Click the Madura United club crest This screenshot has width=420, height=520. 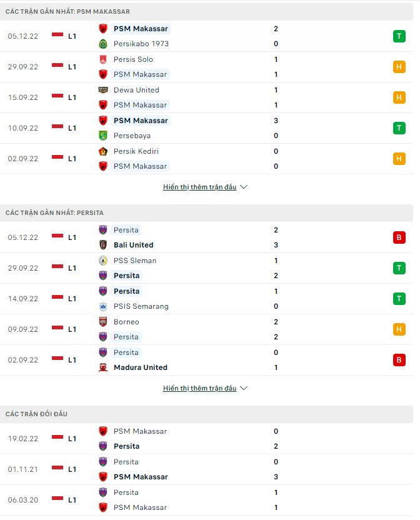pyautogui.click(x=103, y=367)
